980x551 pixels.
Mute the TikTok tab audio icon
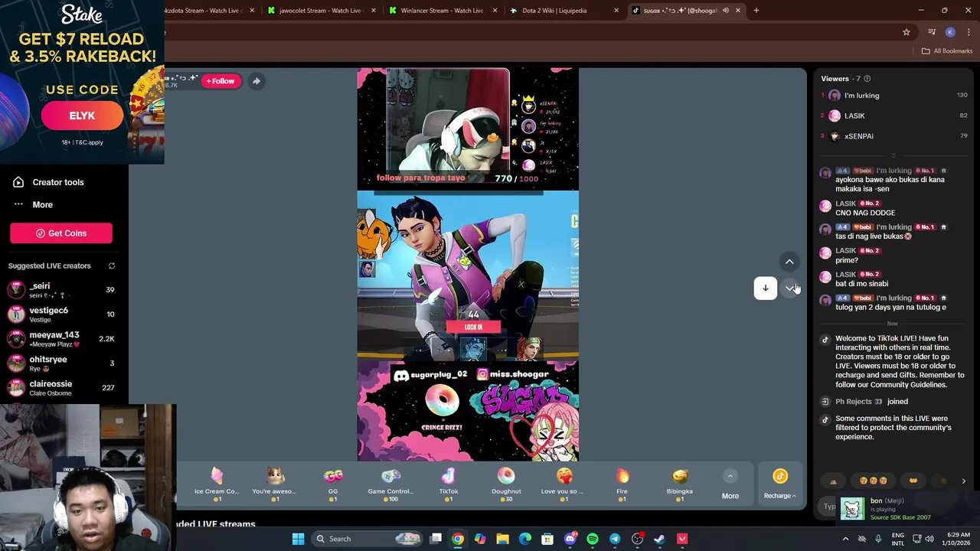[x=725, y=11]
